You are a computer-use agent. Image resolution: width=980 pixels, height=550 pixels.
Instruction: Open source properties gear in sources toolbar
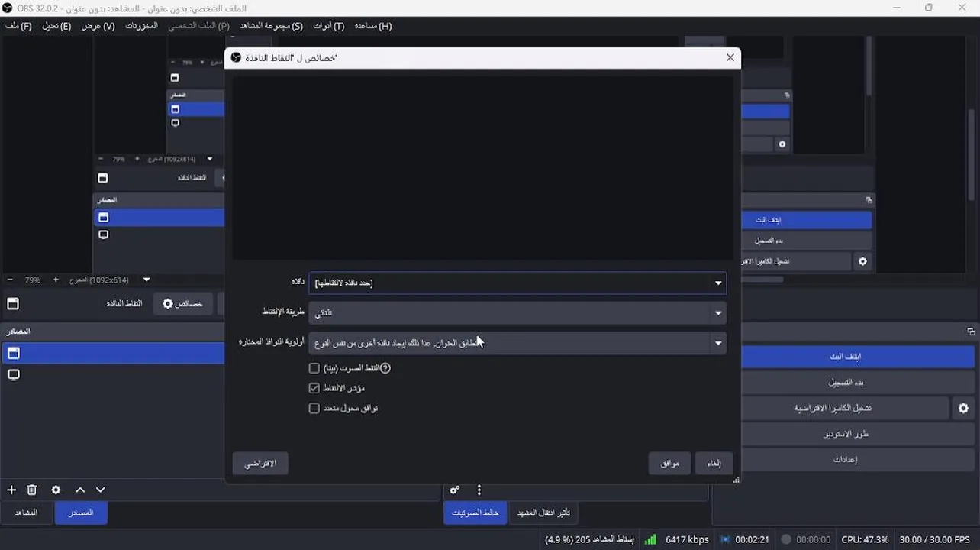56,490
